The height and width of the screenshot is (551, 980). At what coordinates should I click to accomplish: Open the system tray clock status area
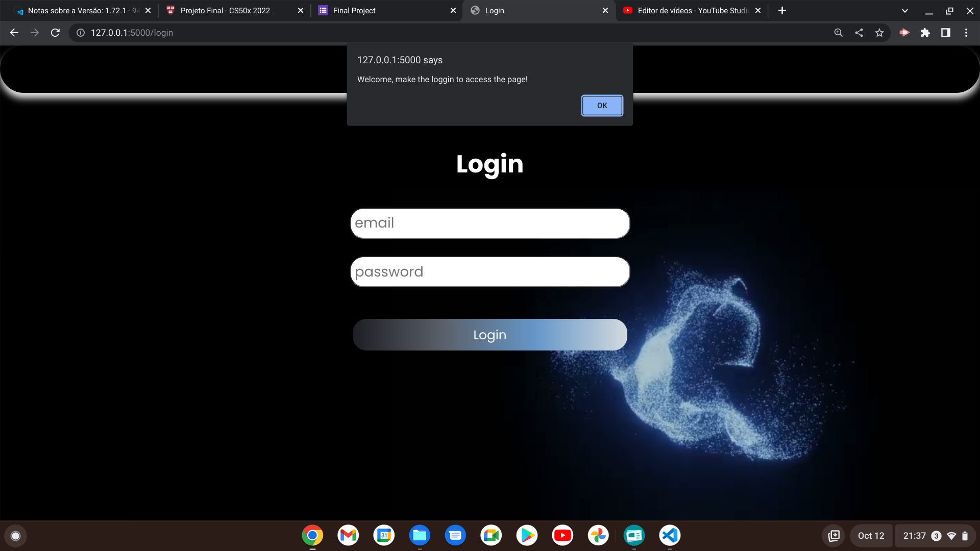(x=935, y=536)
